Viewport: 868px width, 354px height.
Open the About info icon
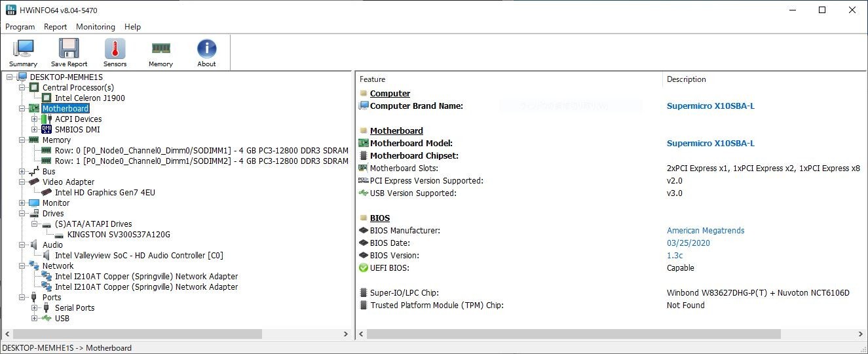coord(206,49)
